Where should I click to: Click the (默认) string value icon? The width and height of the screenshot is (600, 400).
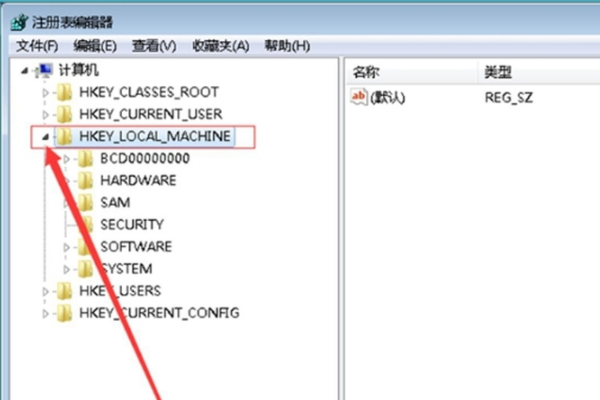pyautogui.click(x=358, y=97)
